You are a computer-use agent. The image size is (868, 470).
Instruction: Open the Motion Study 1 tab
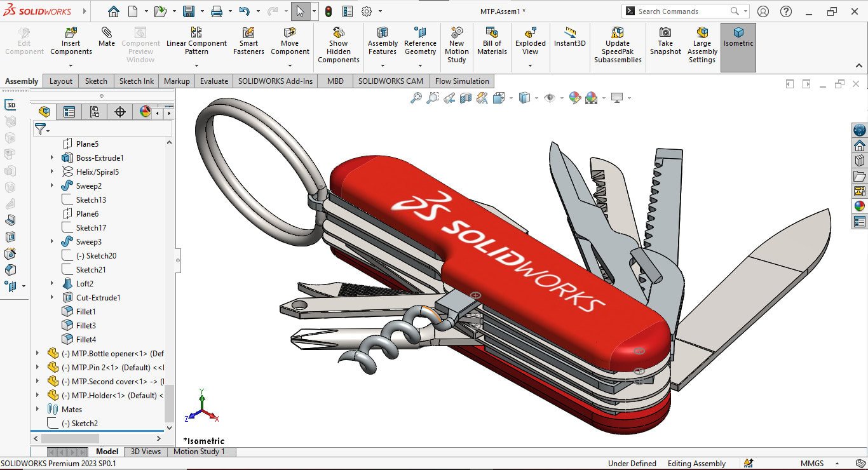[x=199, y=452]
